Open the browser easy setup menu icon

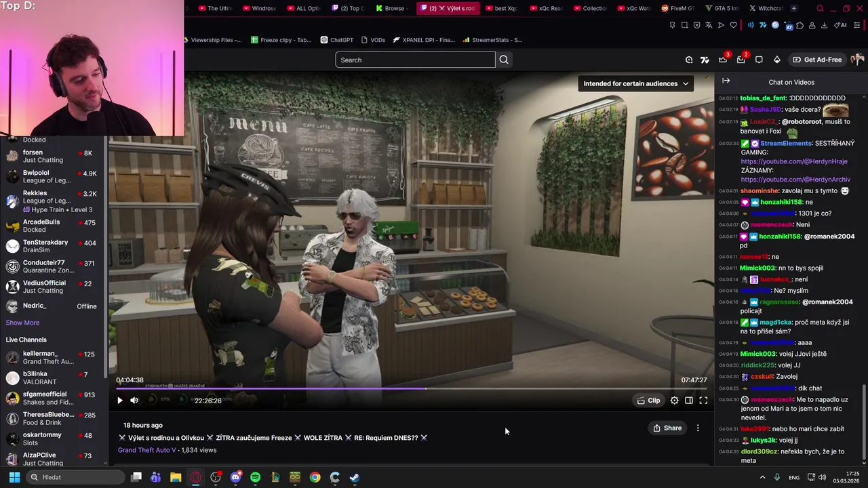click(x=858, y=25)
